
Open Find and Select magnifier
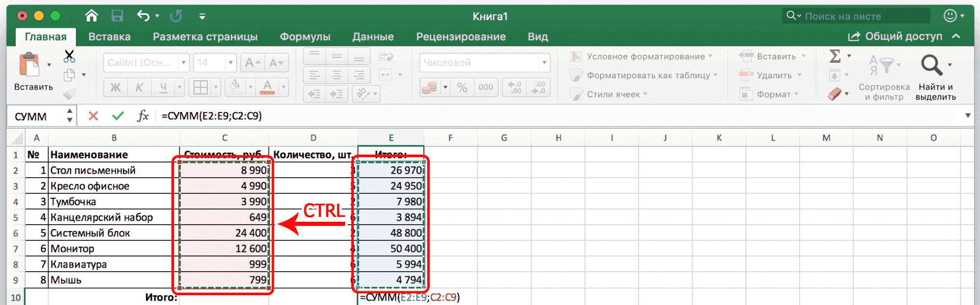point(931,65)
